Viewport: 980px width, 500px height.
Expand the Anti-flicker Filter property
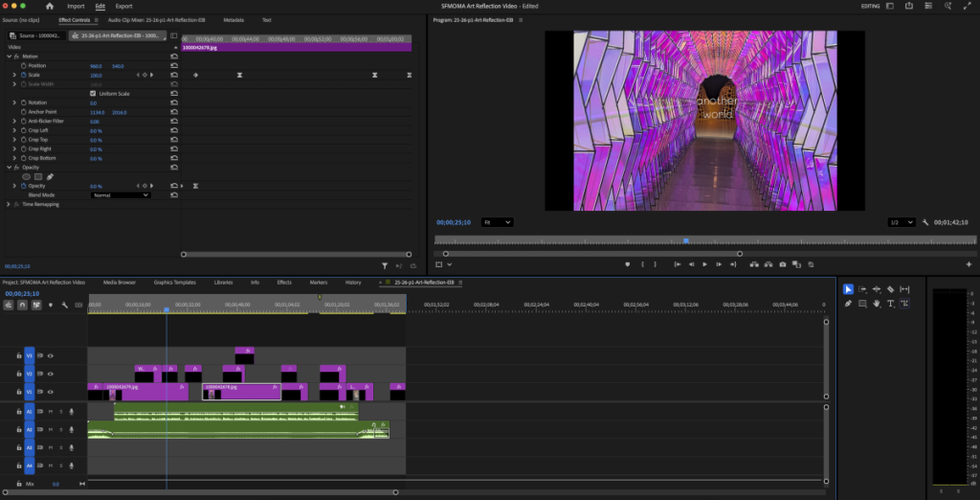coord(14,121)
